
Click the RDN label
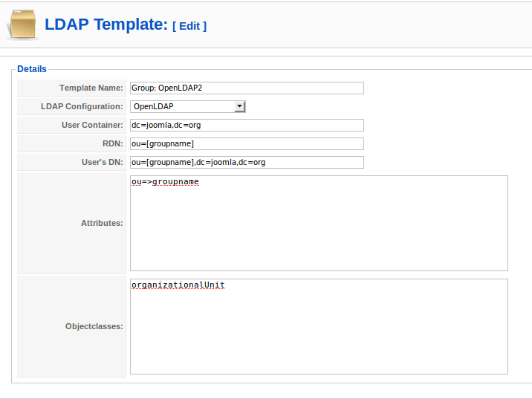[x=114, y=143]
